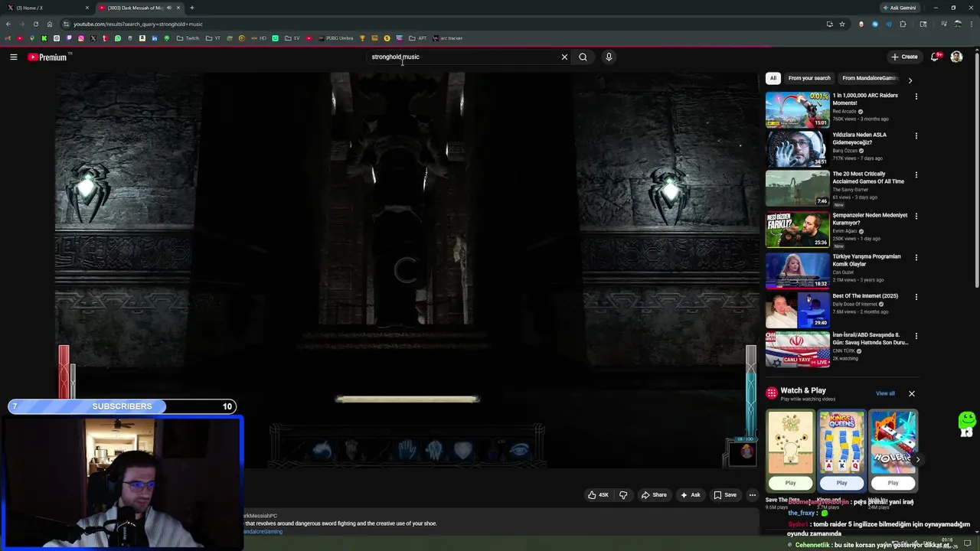Close the Watch & Play panel
Screen dimensions: 980x551
(x=911, y=393)
